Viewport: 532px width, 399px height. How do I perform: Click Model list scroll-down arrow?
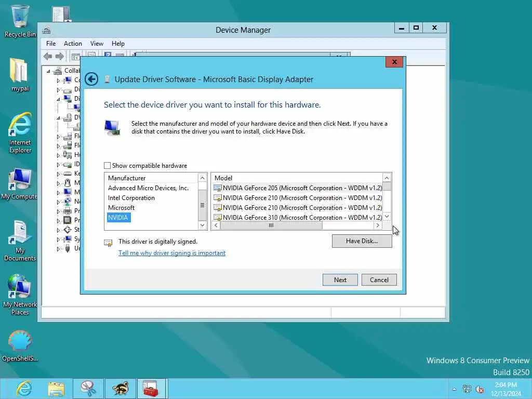[x=387, y=217]
